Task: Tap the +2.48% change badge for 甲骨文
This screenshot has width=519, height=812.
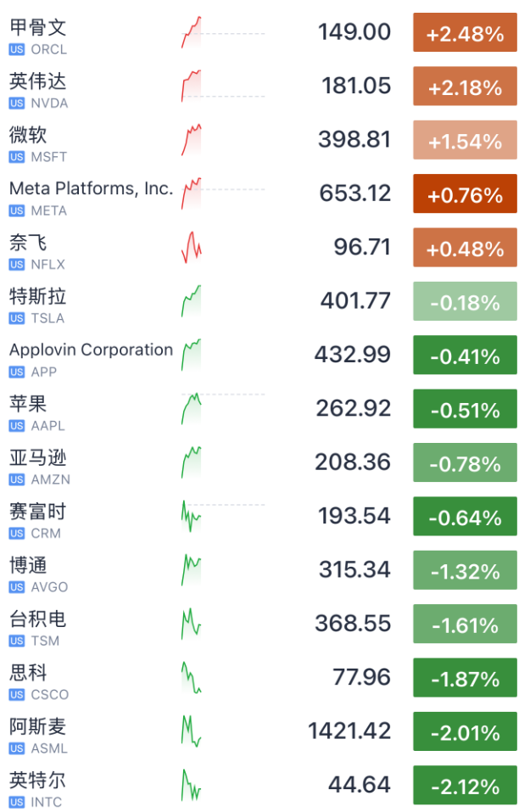Action: pos(465,31)
